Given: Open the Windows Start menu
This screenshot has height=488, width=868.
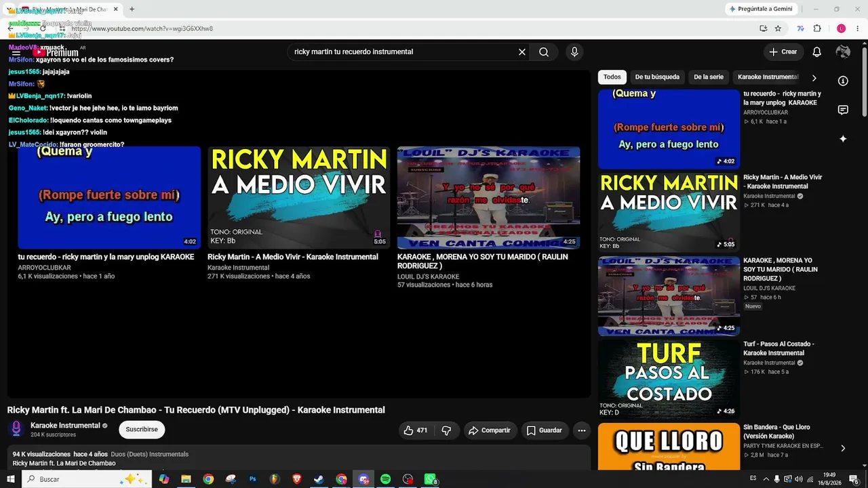Looking at the screenshot, I should [10, 479].
